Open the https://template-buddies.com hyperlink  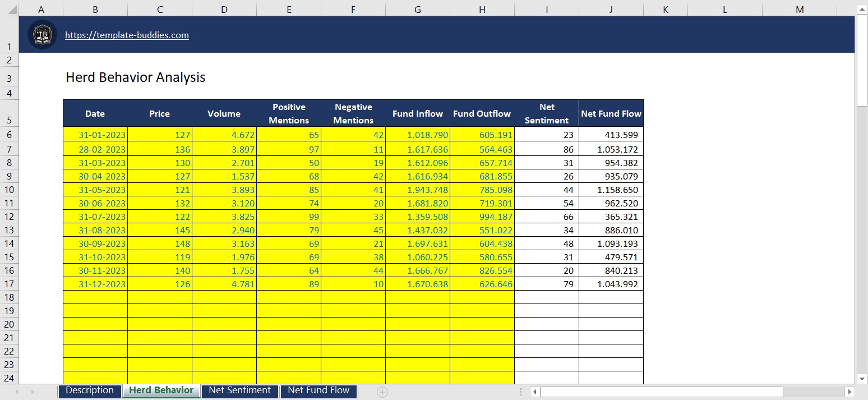click(x=127, y=35)
